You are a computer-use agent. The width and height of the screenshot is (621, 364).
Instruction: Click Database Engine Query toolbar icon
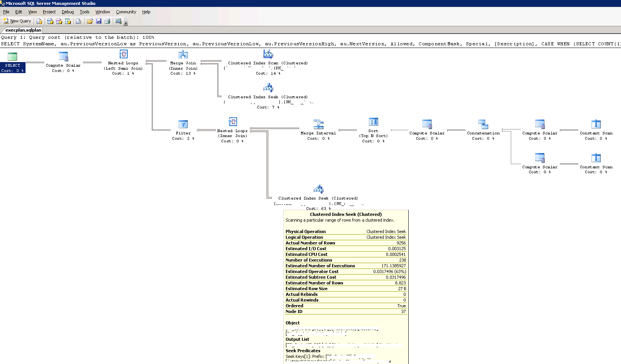[x=39, y=21]
